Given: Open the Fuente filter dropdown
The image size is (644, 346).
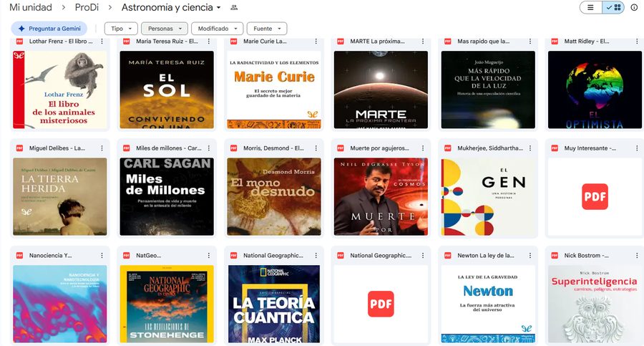Looking at the screenshot, I should (267, 29).
